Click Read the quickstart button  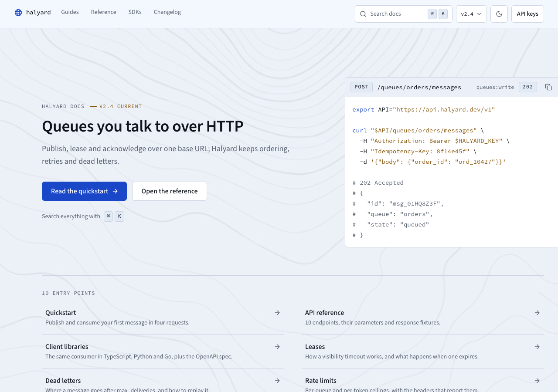pyautogui.click(x=84, y=191)
